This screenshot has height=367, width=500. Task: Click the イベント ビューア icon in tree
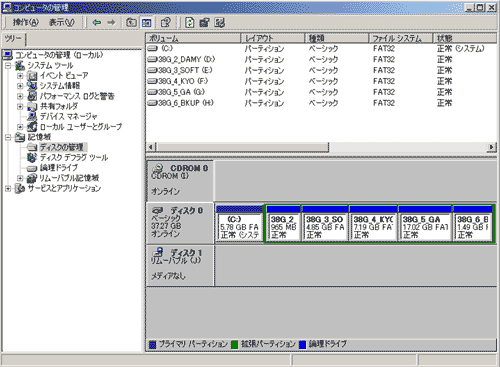coord(32,76)
